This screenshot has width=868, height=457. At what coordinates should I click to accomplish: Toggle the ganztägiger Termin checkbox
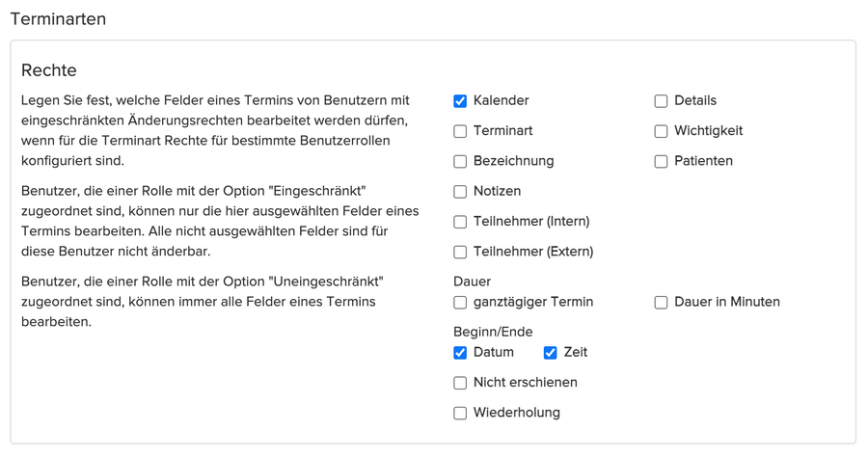[460, 303]
